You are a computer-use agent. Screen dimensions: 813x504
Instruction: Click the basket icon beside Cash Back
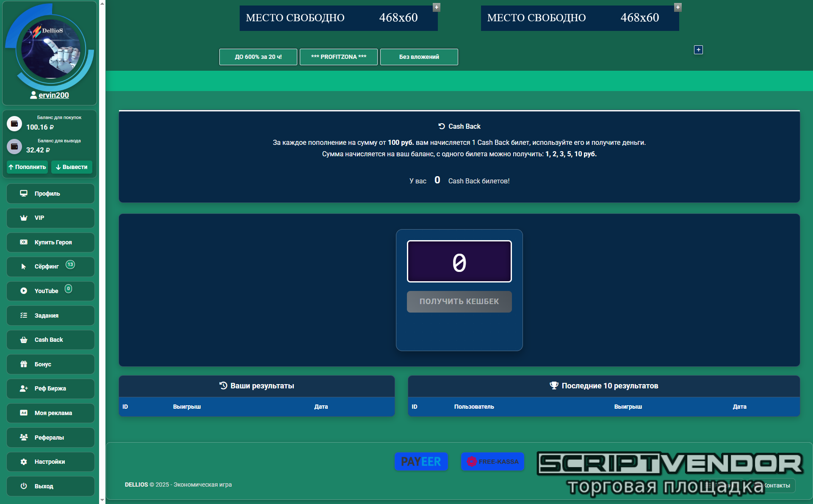[24, 340]
